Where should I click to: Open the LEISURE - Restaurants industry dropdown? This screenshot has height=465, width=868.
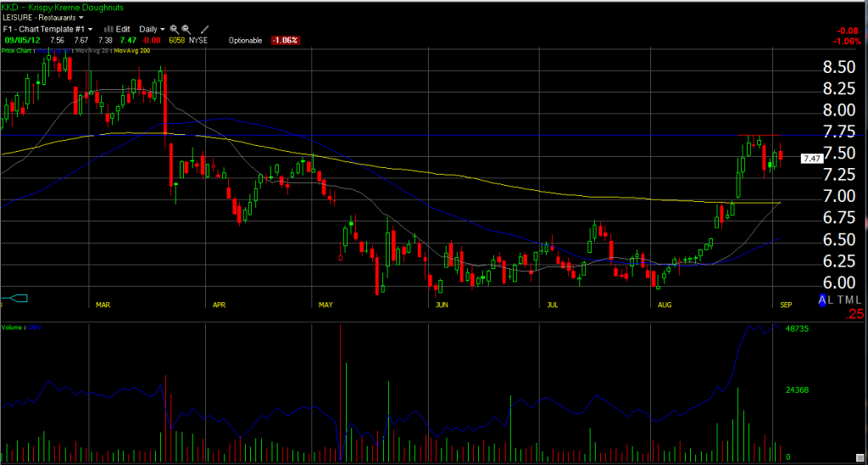click(43, 17)
